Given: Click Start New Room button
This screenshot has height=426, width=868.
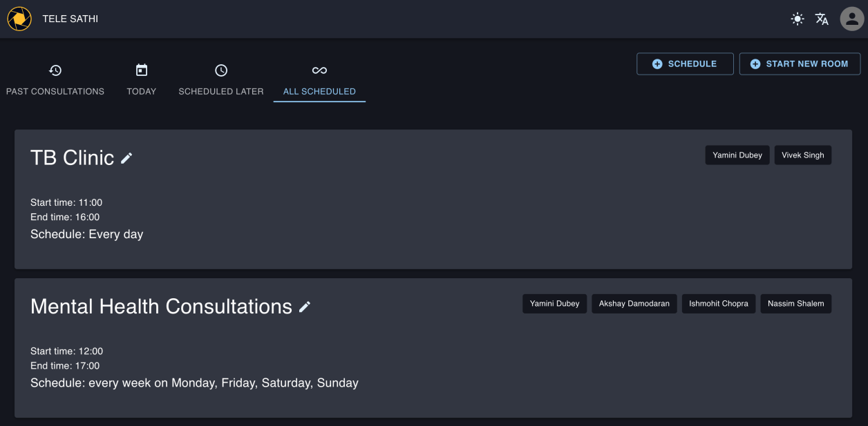Looking at the screenshot, I should (800, 64).
